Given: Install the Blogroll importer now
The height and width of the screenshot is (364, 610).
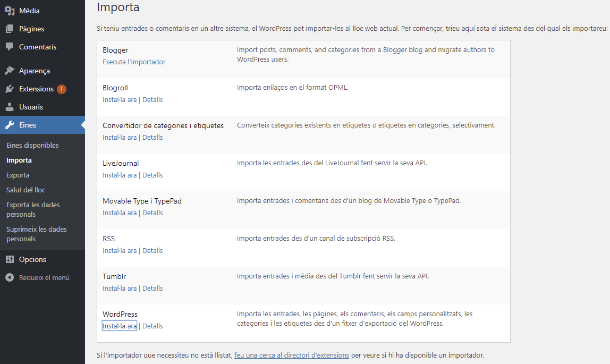Looking at the screenshot, I should click(x=120, y=99).
